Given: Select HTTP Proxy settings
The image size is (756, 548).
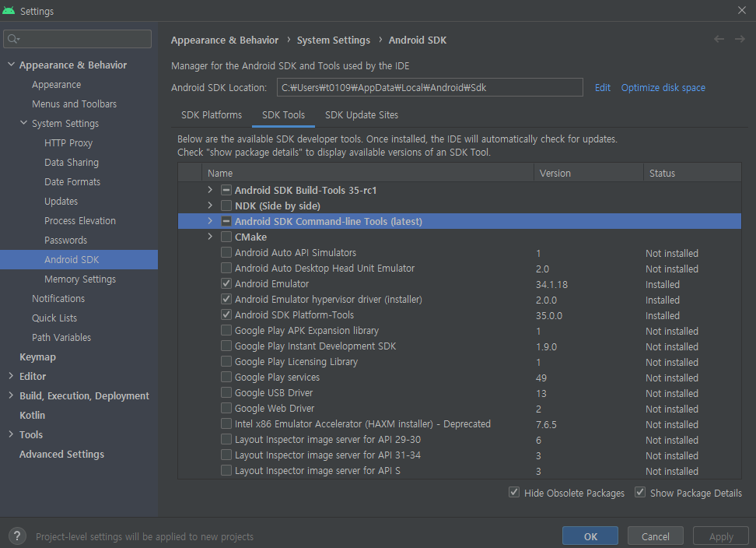Looking at the screenshot, I should (68, 142).
